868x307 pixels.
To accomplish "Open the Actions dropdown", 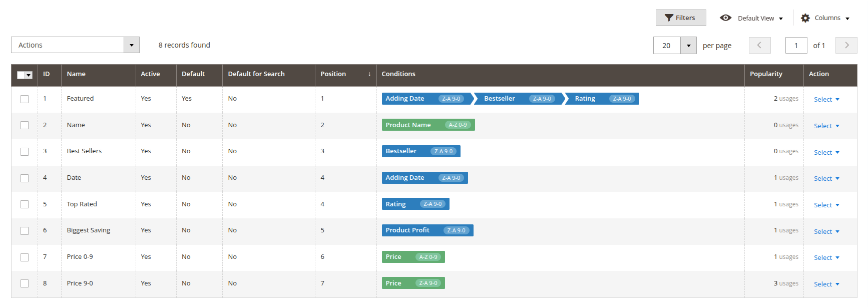I will (x=75, y=45).
